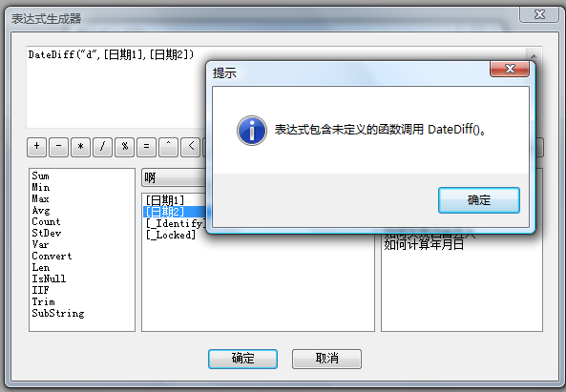Screen dimensions: 566x392
Task: Choose the Convert function
Action: pos(52,256)
